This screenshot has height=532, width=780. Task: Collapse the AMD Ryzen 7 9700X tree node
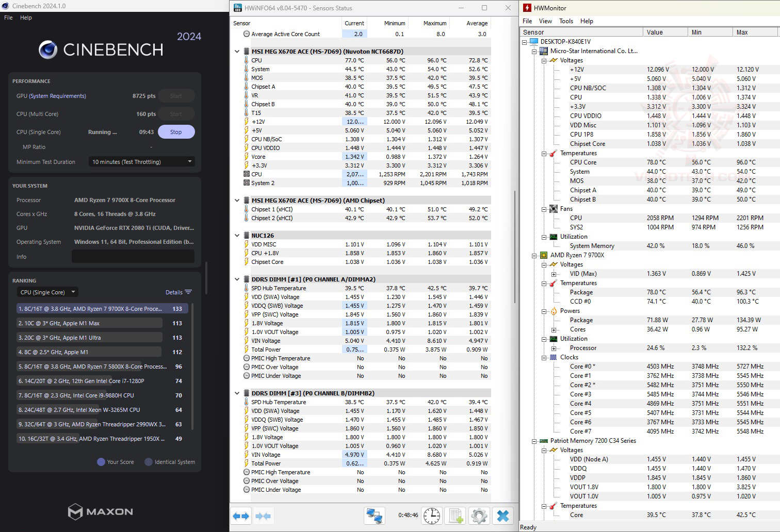(x=534, y=255)
